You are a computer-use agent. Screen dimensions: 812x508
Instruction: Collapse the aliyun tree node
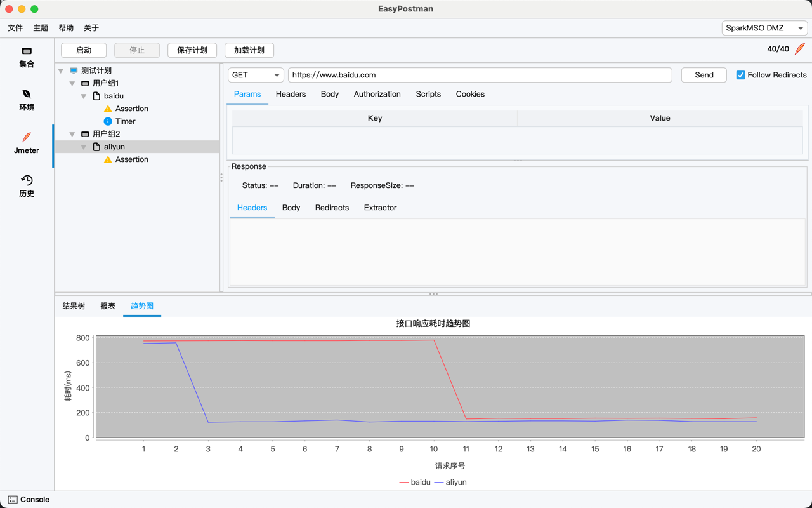[84, 147]
